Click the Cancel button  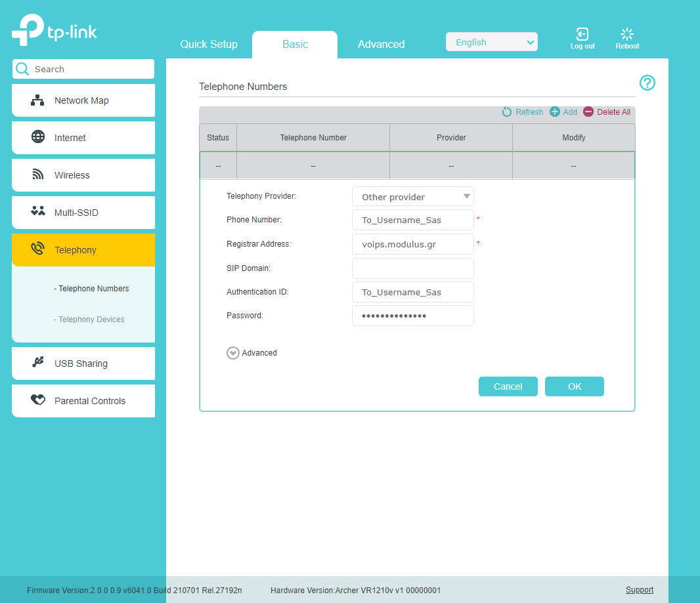(x=508, y=386)
